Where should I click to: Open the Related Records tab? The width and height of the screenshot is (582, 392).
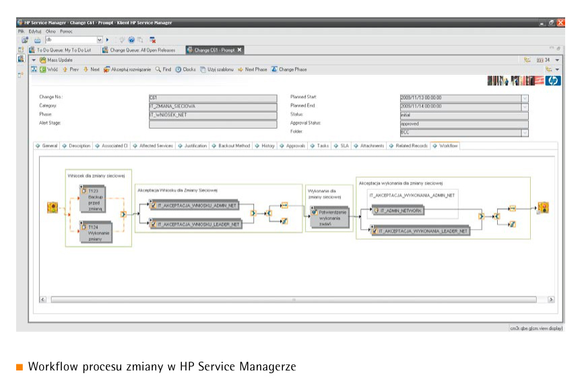click(409, 145)
